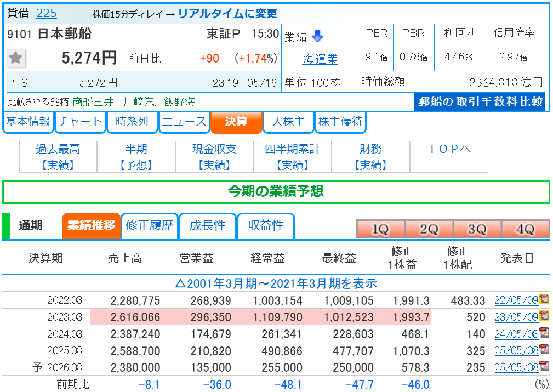The image size is (553, 392).
Task: Switch to the チャート tab
Action: click(81, 122)
